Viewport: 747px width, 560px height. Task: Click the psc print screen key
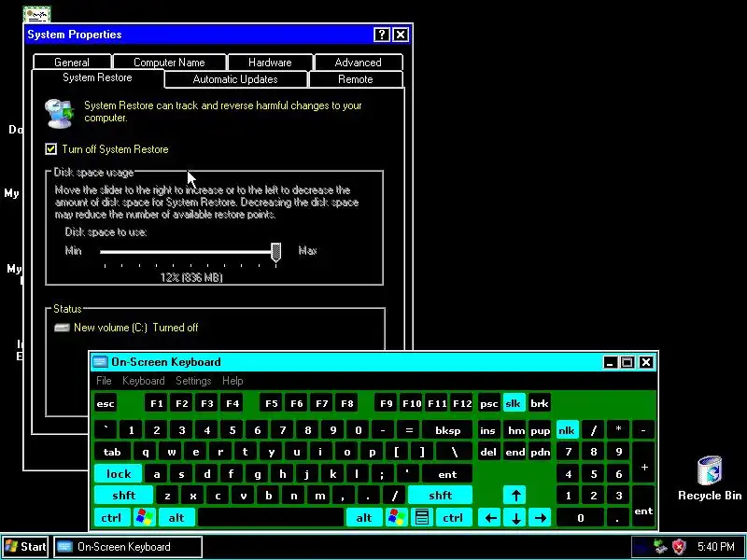click(x=488, y=404)
